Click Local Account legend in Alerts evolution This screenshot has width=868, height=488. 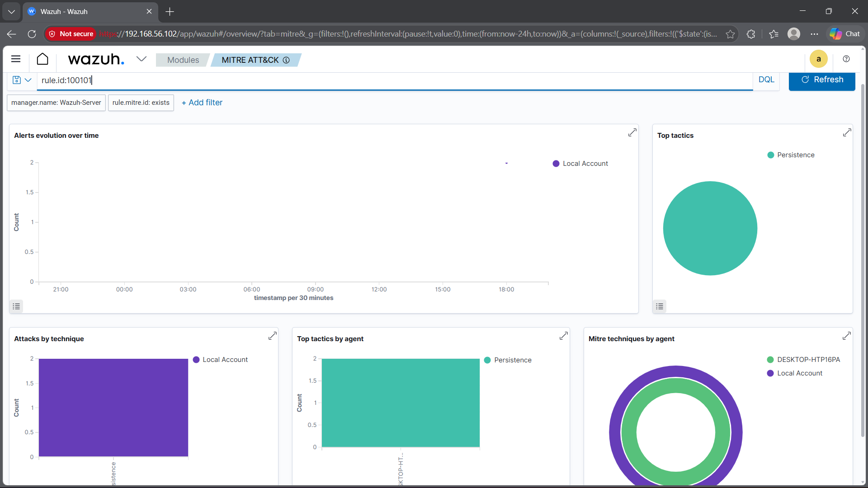pyautogui.click(x=580, y=164)
